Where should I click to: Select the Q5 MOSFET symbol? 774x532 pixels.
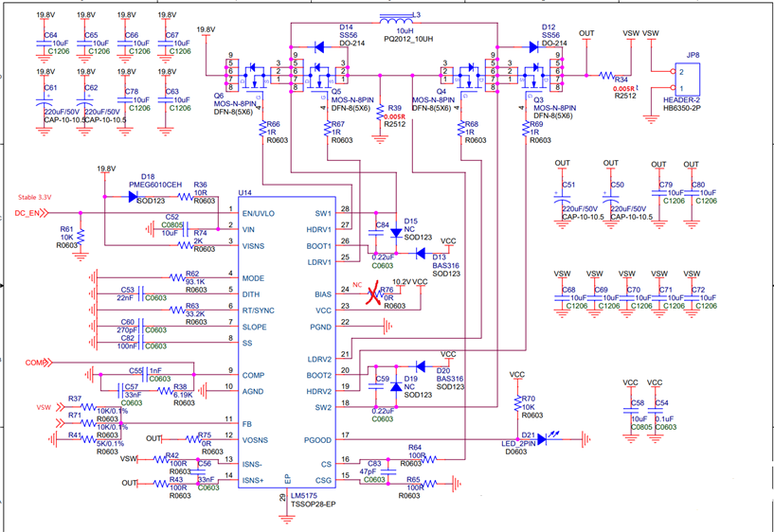[x=319, y=76]
